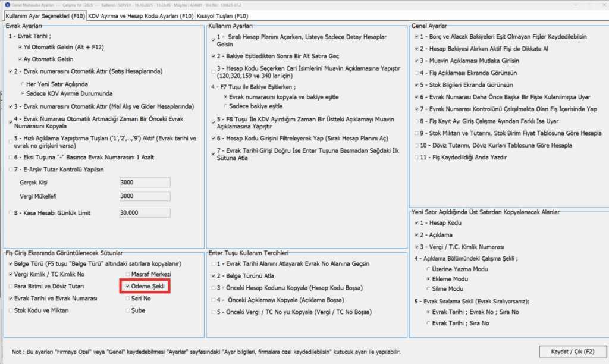
Task: Enable Önceki Vergi / TC No yu Kopyala
Action: tap(214, 312)
